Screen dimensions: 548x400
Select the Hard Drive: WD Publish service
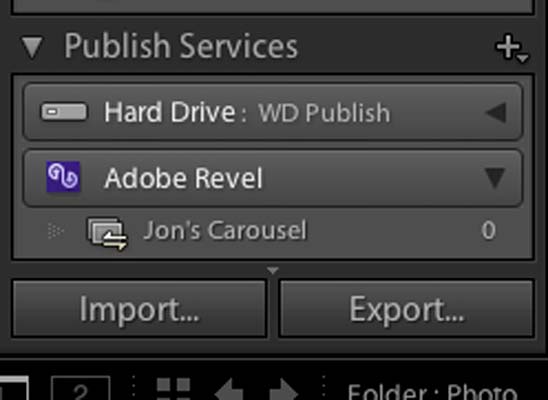point(273,112)
